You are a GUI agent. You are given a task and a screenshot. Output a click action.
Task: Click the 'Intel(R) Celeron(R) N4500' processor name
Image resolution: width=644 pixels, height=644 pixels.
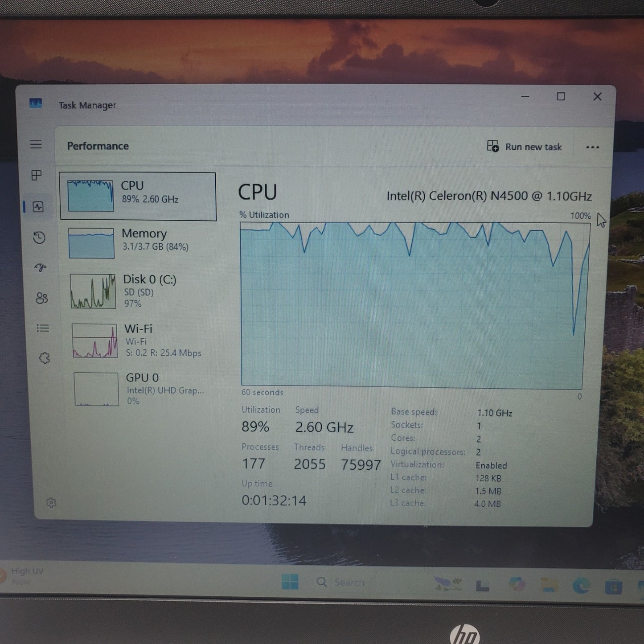pyautogui.click(x=489, y=196)
